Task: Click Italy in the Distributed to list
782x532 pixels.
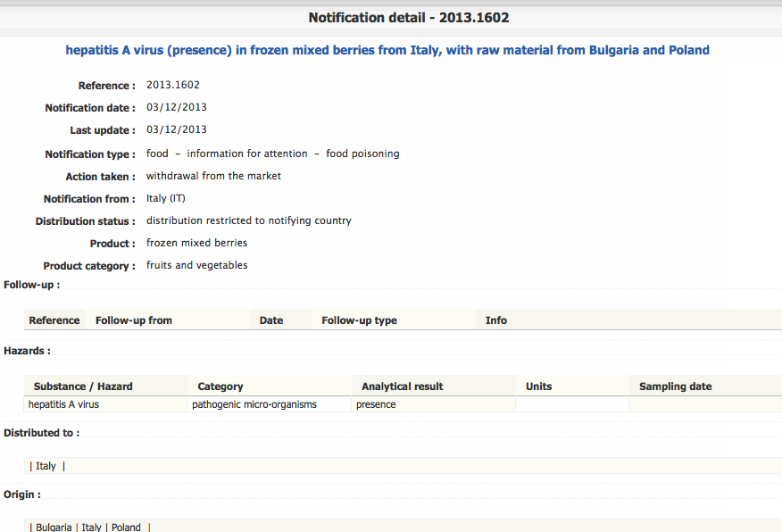Action: (x=46, y=466)
